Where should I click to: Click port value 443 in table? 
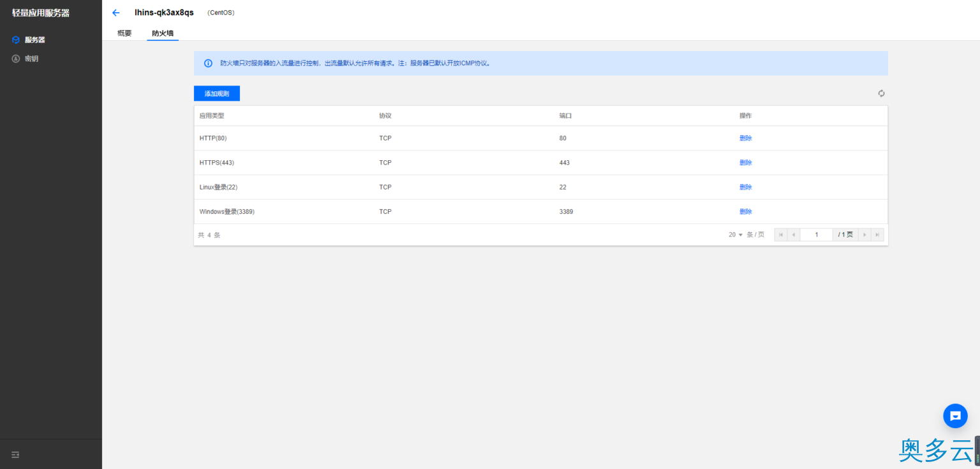tap(565, 163)
